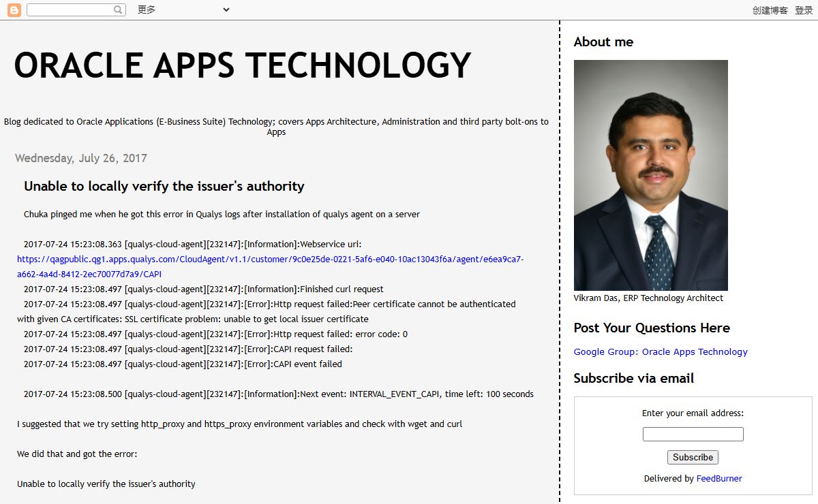818x504 pixels.
Task: Click the Subscribe via email heading
Action: 634,378
